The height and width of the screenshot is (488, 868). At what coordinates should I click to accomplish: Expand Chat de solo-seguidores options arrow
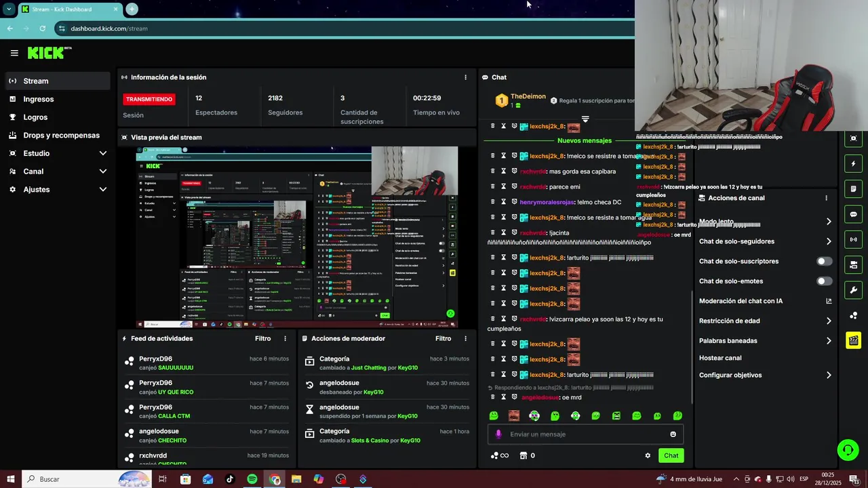pos(829,241)
